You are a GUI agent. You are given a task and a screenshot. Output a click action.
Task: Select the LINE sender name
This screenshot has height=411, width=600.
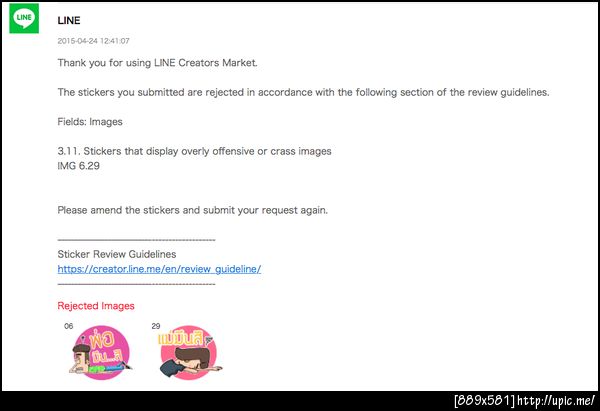coord(69,21)
